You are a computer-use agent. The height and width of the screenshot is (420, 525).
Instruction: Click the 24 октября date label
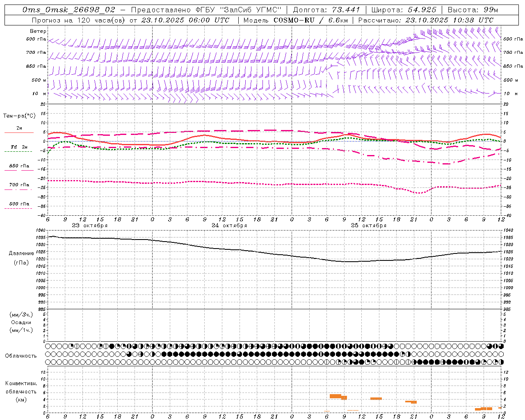[x=229, y=226]
